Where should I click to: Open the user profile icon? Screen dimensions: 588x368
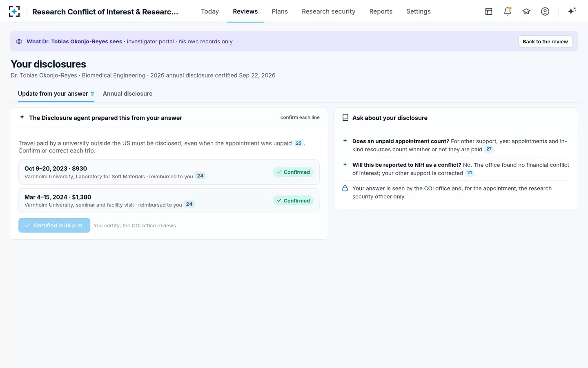[x=545, y=11]
